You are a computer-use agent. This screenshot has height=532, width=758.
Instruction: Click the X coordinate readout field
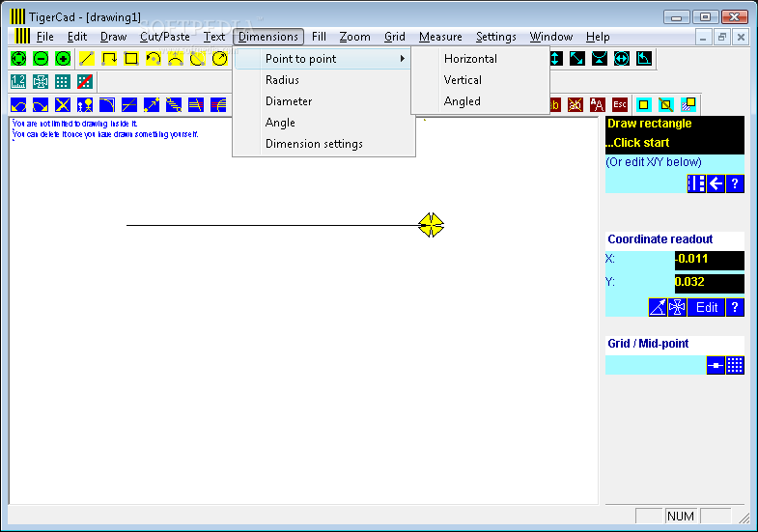pos(709,260)
